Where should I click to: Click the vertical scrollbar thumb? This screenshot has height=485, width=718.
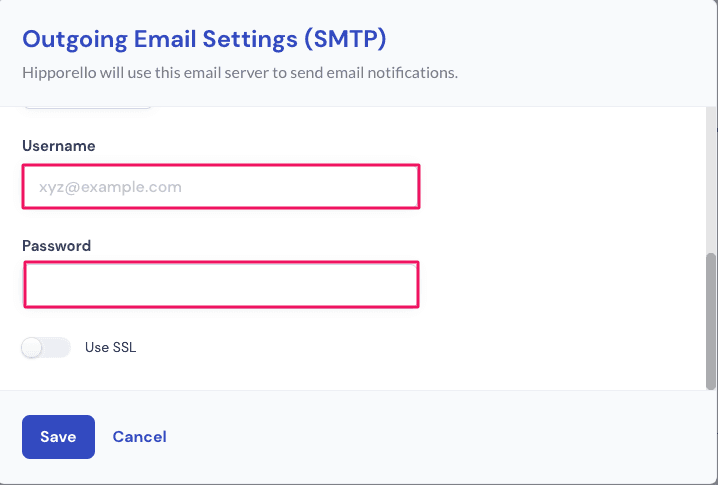pyautogui.click(x=711, y=321)
